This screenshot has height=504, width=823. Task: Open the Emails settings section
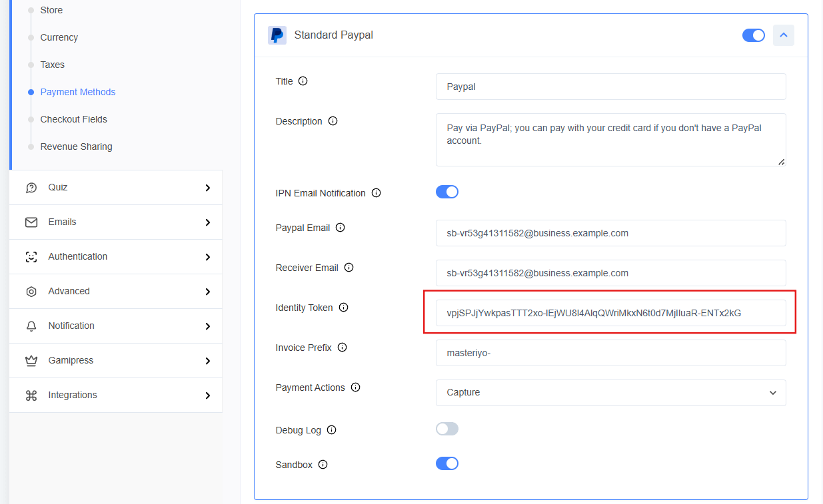(x=116, y=222)
